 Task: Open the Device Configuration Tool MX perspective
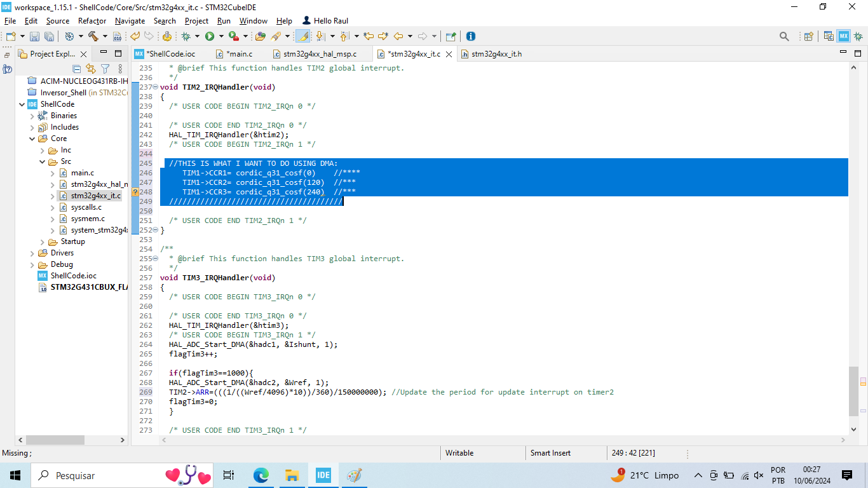843,36
